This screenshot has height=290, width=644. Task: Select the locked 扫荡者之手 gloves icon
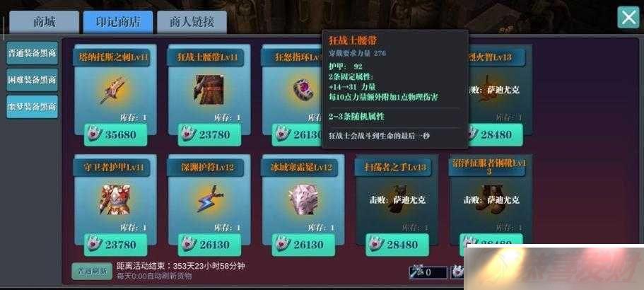click(x=397, y=199)
